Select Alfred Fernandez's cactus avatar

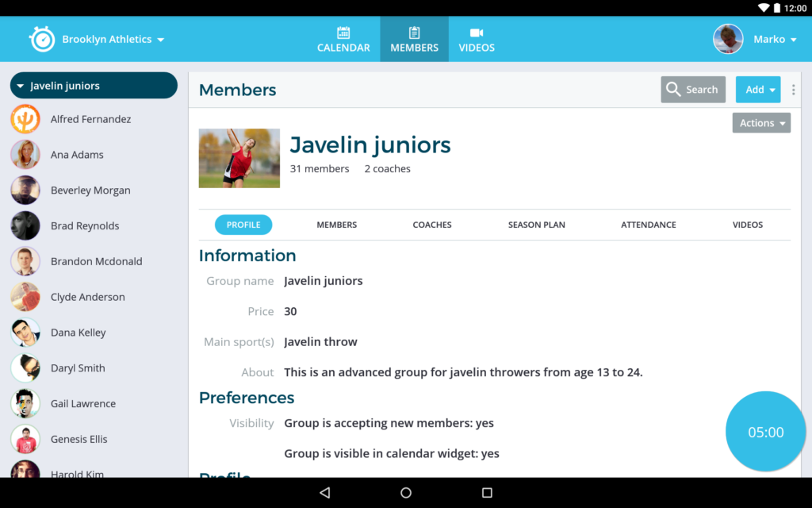(25, 119)
